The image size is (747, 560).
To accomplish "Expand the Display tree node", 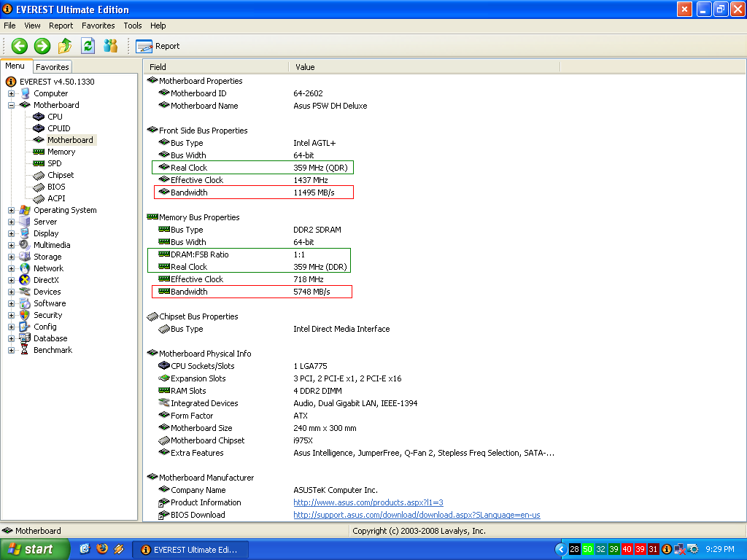I will [11, 234].
